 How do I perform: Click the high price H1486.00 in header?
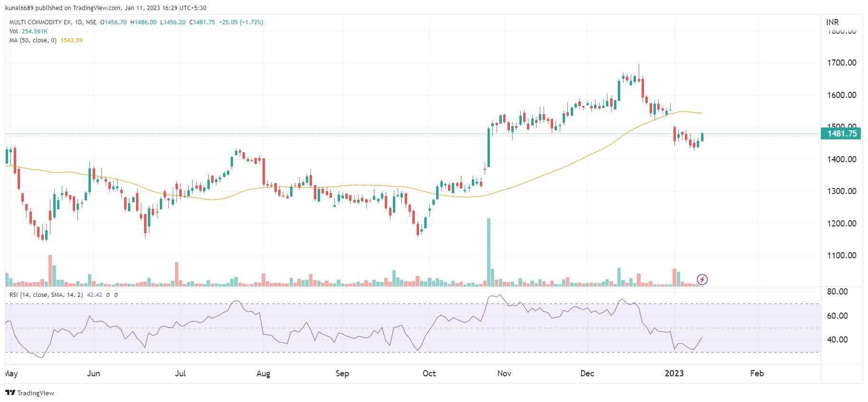click(143, 22)
